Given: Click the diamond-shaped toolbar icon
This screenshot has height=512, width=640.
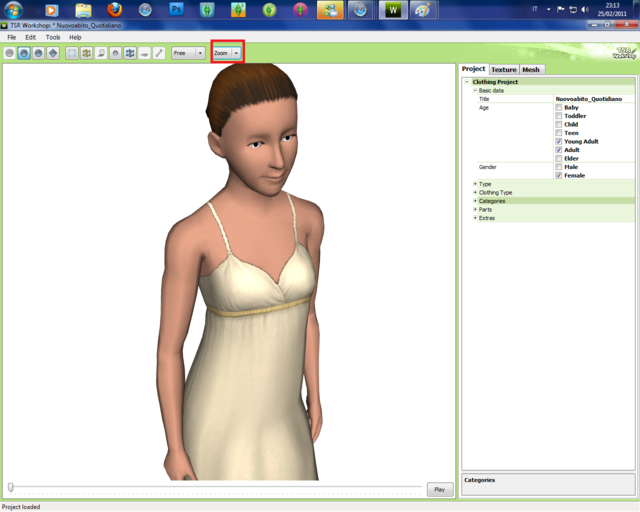Looking at the screenshot, I should coord(53,53).
